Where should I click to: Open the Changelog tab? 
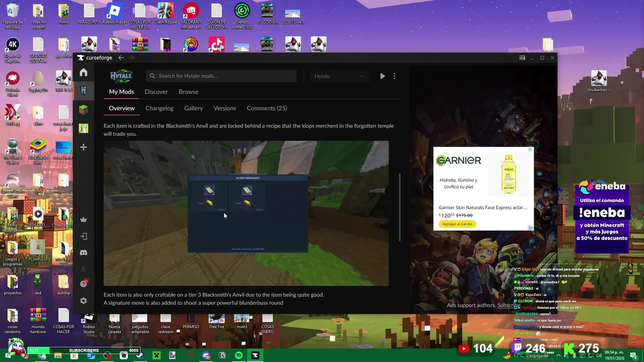(x=159, y=108)
